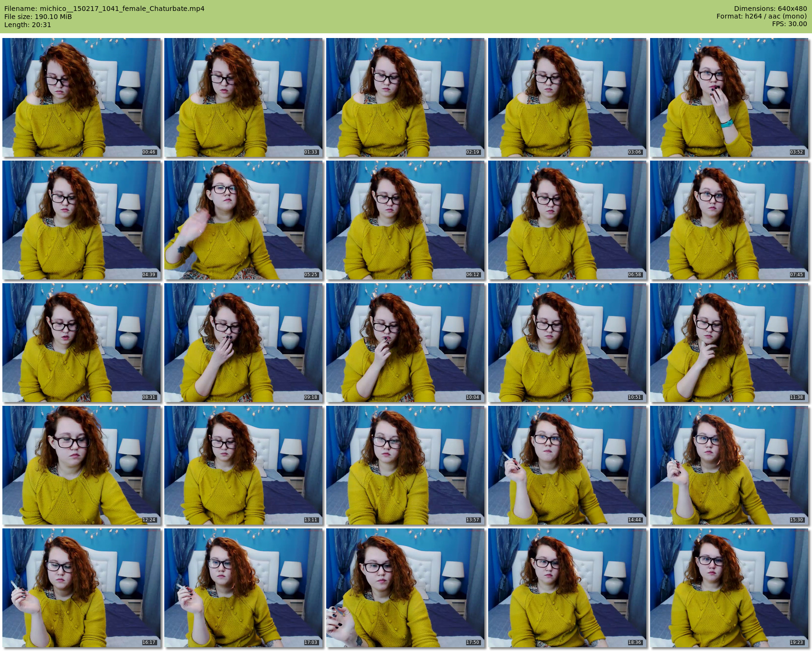Open the thumbnail stamped 05:25
This screenshot has height=651, width=812.
tap(244, 220)
